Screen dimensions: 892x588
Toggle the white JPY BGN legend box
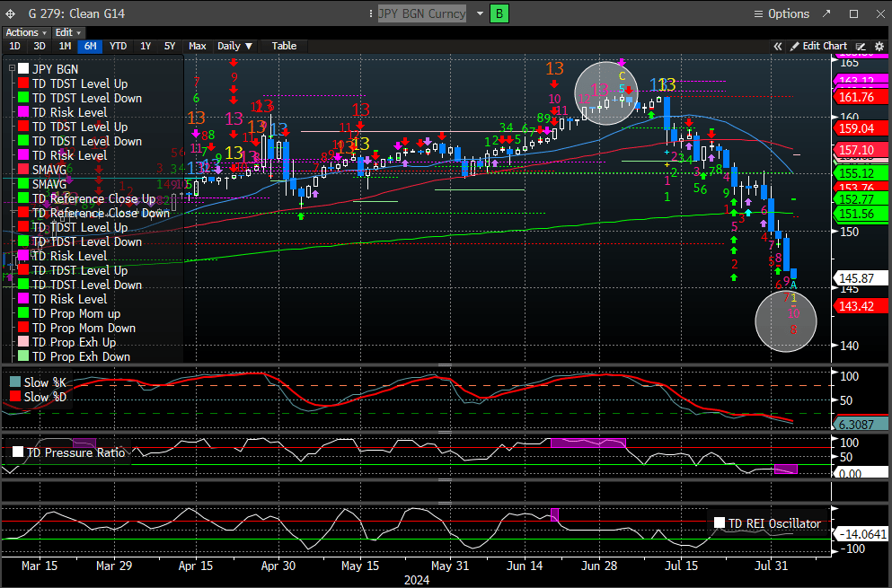[x=23, y=69]
